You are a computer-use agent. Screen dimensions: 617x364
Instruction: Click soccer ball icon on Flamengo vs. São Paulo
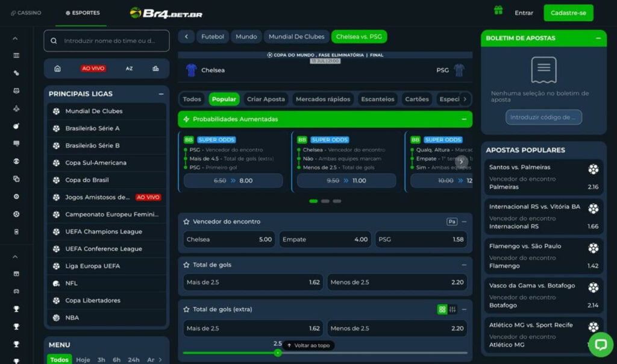pos(594,248)
